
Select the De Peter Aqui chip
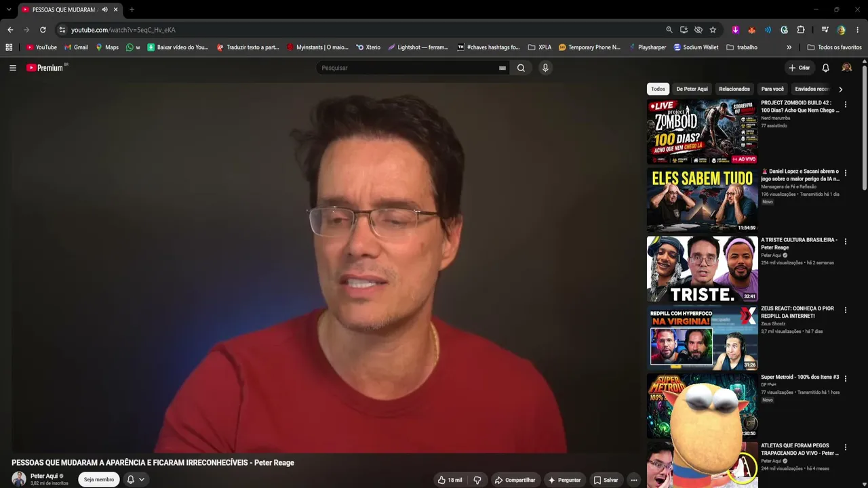click(692, 89)
